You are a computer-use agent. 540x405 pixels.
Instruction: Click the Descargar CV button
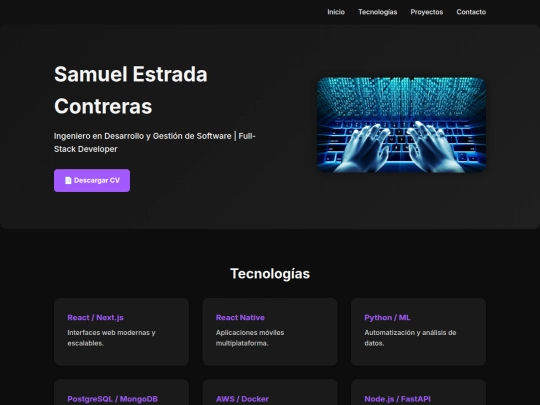pyautogui.click(x=92, y=180)
